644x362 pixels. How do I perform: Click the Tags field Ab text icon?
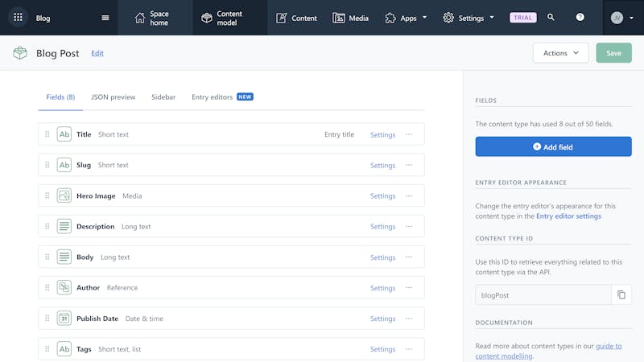[x=64, y=349]
